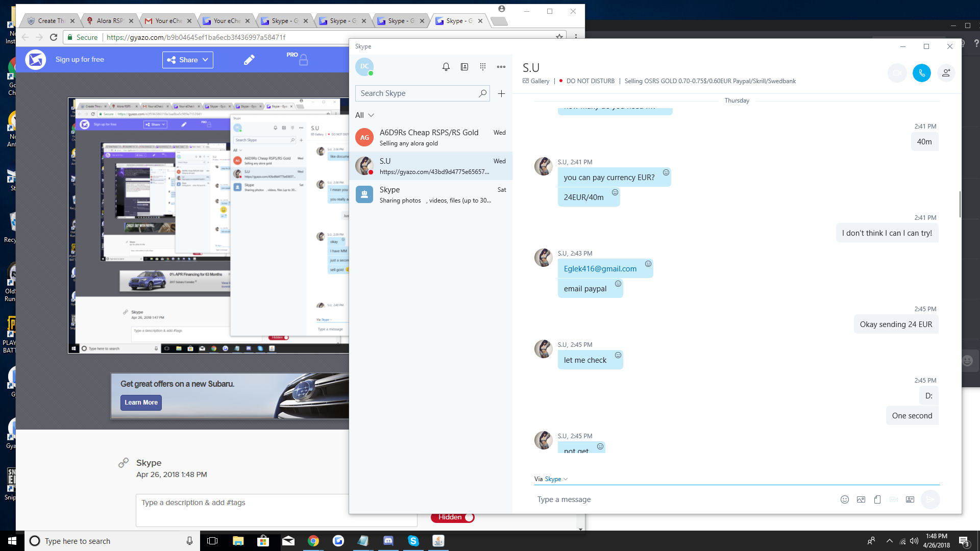
Task: Expand the Gyazo Share dropdown
Action: [188, 60]
